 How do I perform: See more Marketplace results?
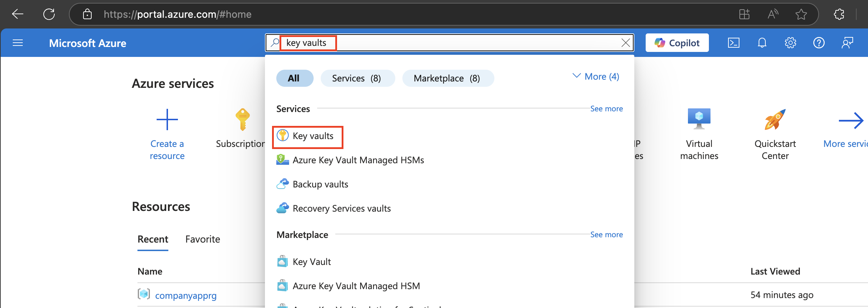pyautogui.click(x=606, y=235)
